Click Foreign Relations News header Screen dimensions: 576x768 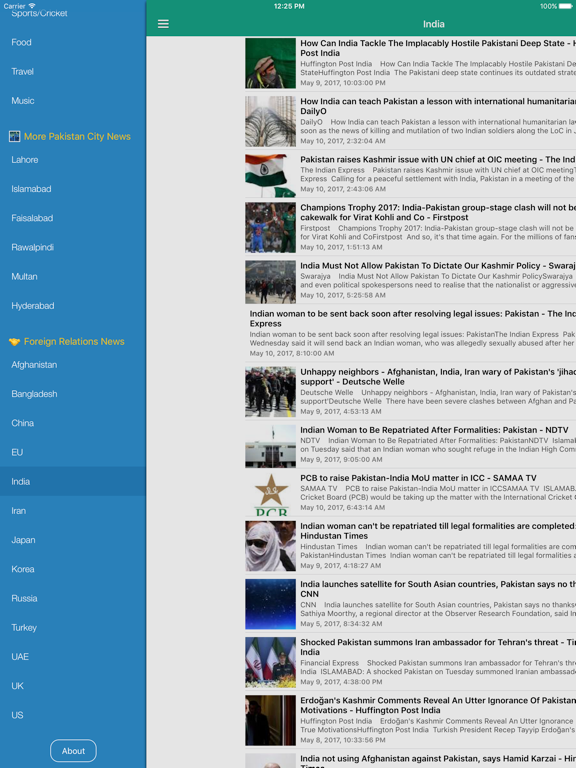[74, 341]
